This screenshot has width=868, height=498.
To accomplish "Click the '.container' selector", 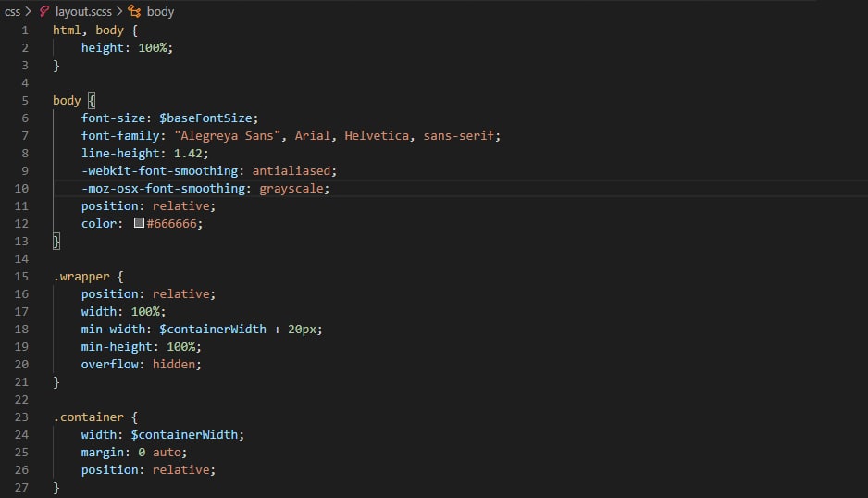I will [89, 417].
